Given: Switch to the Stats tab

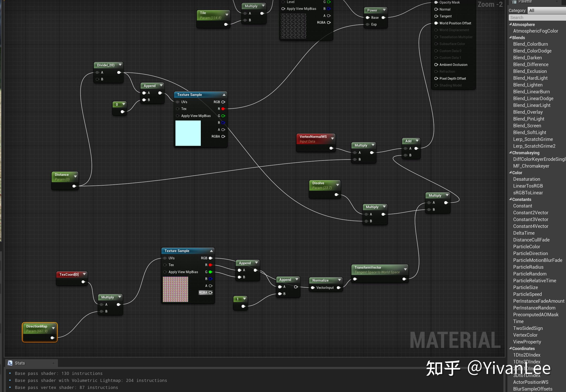Looking at the screenshot, I should 20,363.
